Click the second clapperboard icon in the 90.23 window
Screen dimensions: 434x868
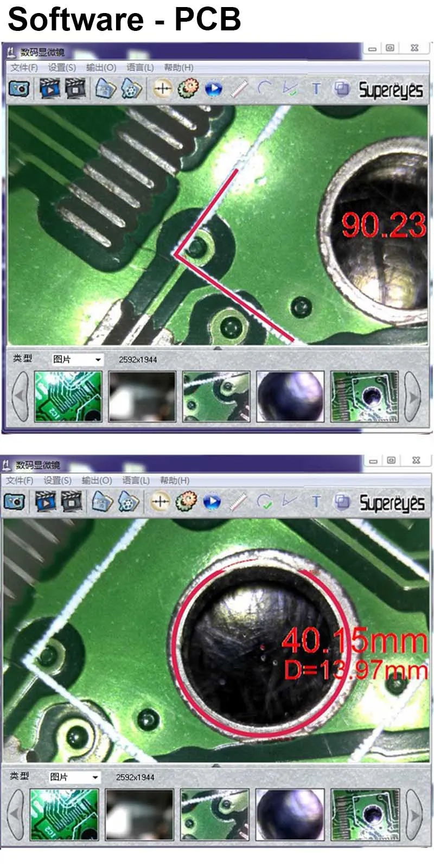tap(75, 88)
